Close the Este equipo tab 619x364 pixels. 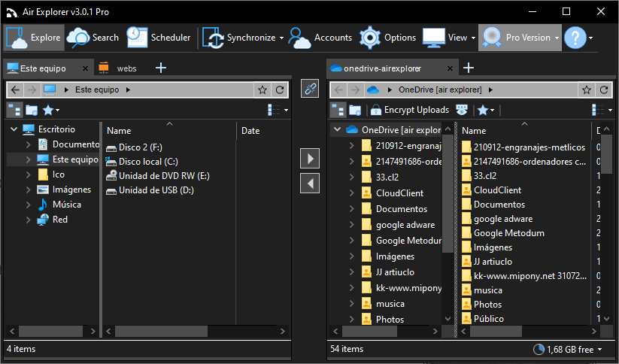click(85, 68)
